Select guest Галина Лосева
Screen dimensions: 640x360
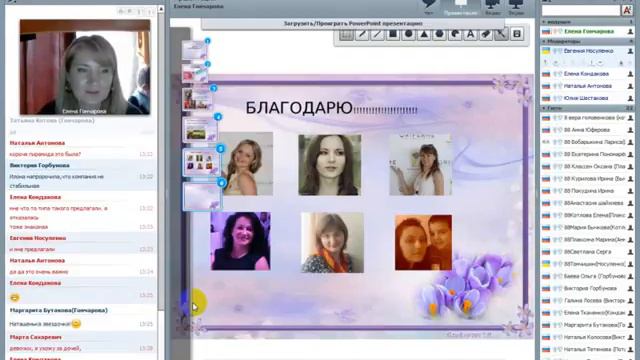click(x=588, y=300)
